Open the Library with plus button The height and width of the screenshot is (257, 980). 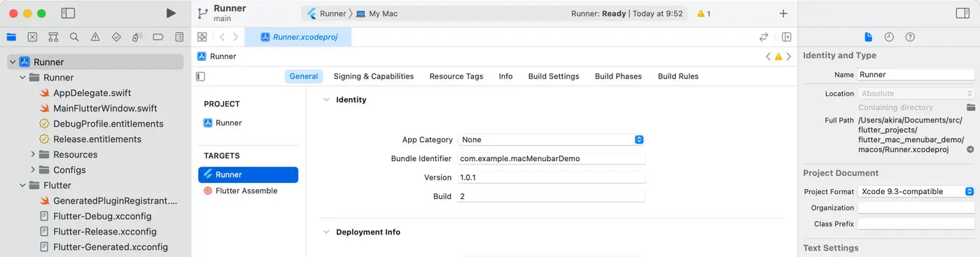click(783, 13)
